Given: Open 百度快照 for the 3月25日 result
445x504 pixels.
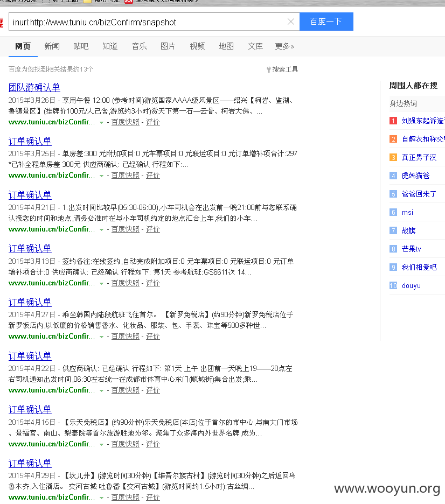Looking at the screenshot, I should pyautogui.click(x=126, y=176).
